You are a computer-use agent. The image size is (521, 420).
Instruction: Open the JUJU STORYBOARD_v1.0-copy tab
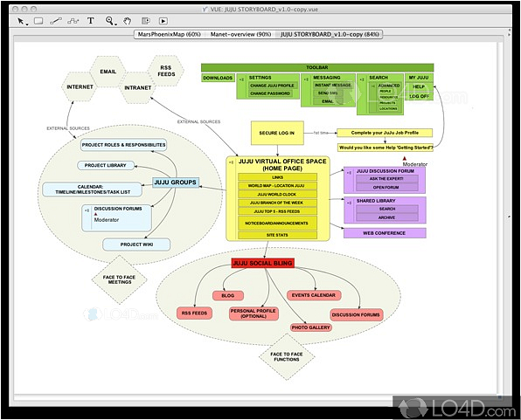(x=330, y=34)
